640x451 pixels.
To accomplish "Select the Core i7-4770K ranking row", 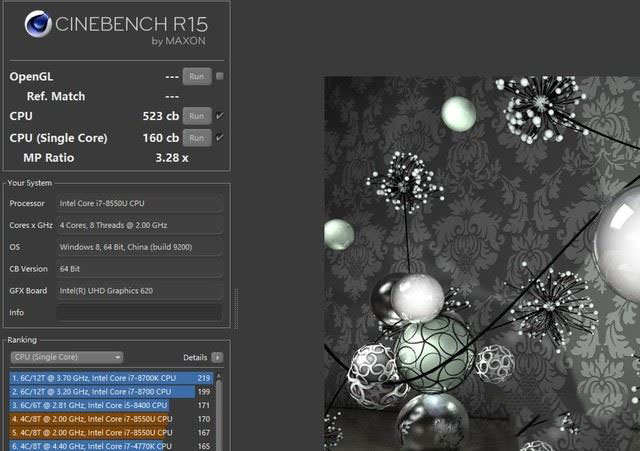I will (x=110, y=446).
